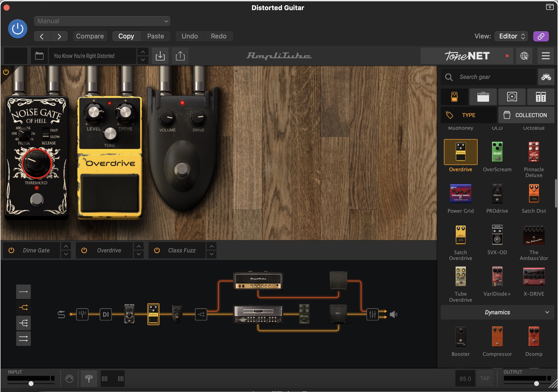Toggle the stomp section power icon

coord(6,72)
